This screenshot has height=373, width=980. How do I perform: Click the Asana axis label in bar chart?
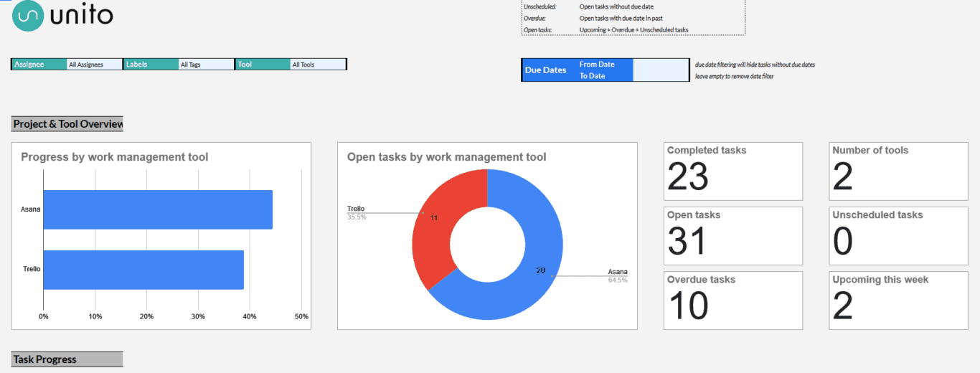coord(31,209)
